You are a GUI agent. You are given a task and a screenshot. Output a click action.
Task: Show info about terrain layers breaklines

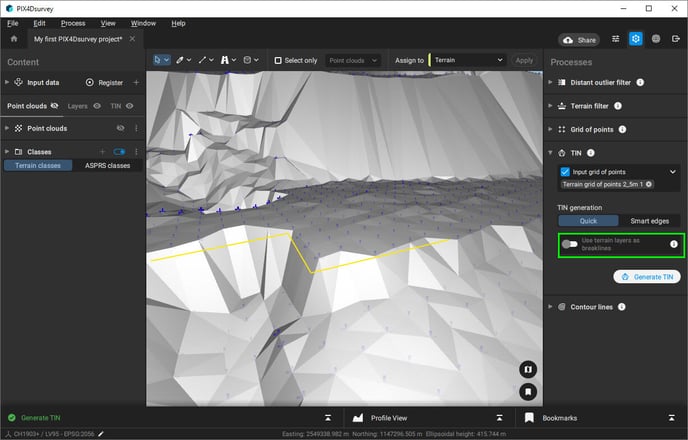[x=674, y=244]
